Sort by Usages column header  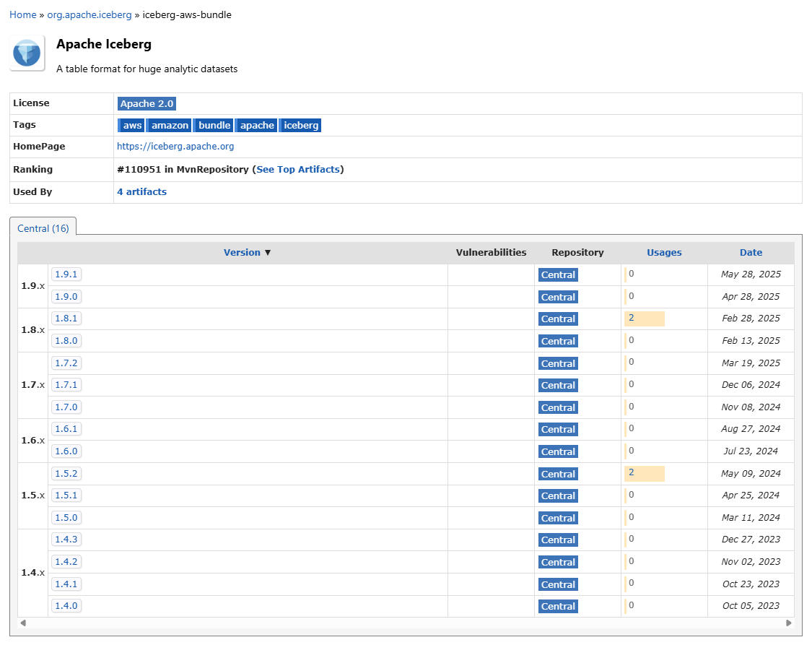[x=664, y=252]
